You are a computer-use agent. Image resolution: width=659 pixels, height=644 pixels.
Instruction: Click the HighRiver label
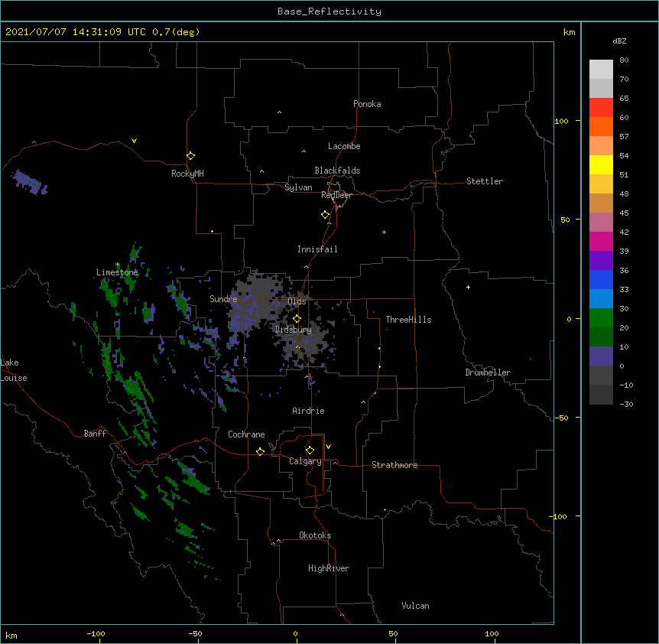329,568
